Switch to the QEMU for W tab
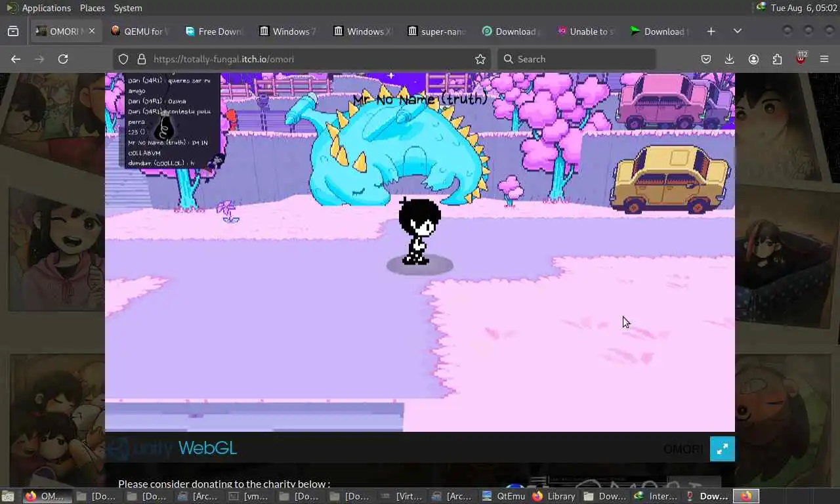 tap(140, 31)
